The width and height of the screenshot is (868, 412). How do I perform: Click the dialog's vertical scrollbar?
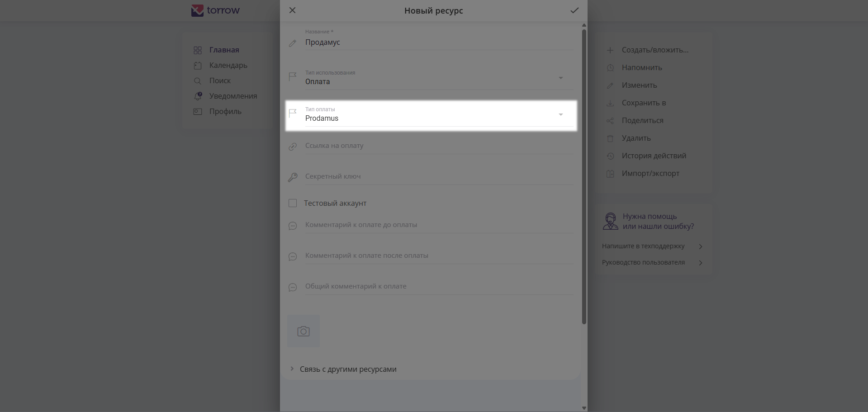584,176
